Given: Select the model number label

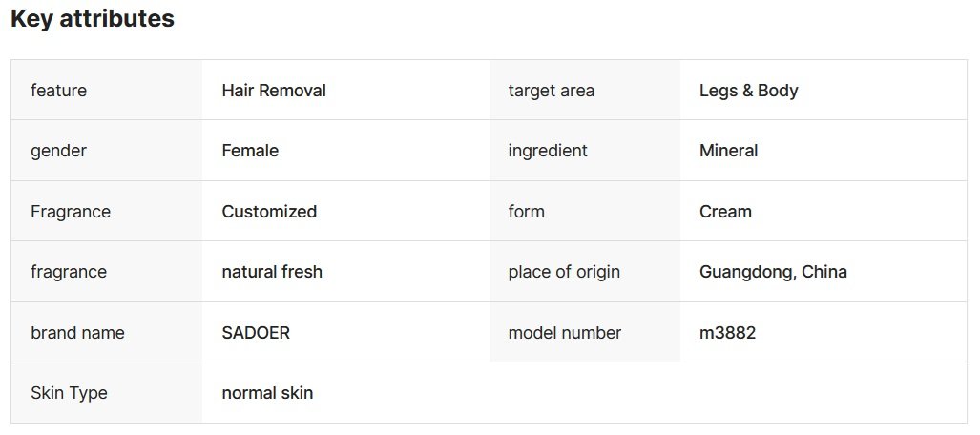Looking at the screenshot, I should (x=564, y=333).
